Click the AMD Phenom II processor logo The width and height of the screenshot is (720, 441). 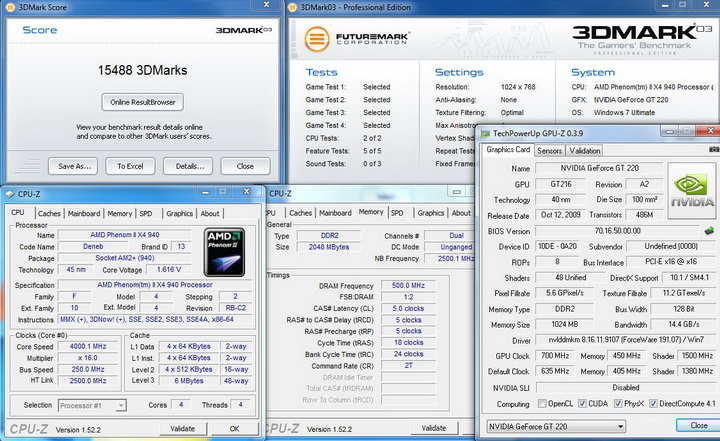pyautogui.click(x=224, y=252)
